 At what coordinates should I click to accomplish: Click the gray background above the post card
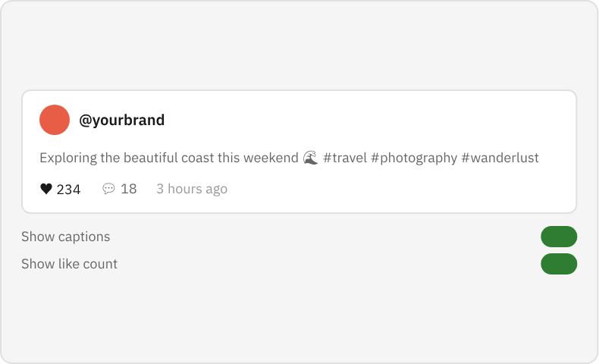click(x=299, y=45)
